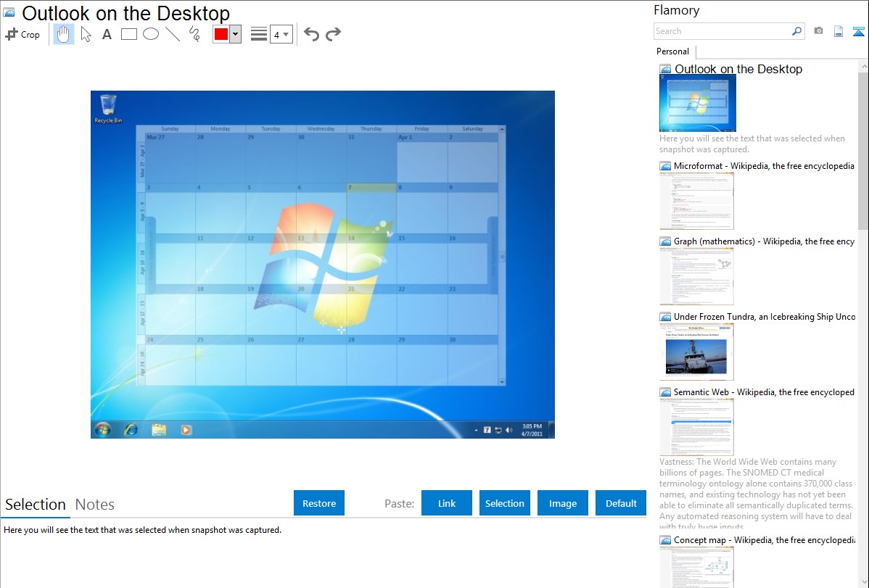Click the page document icon beside camera
The image size is (869, 588).
(839, 31)
